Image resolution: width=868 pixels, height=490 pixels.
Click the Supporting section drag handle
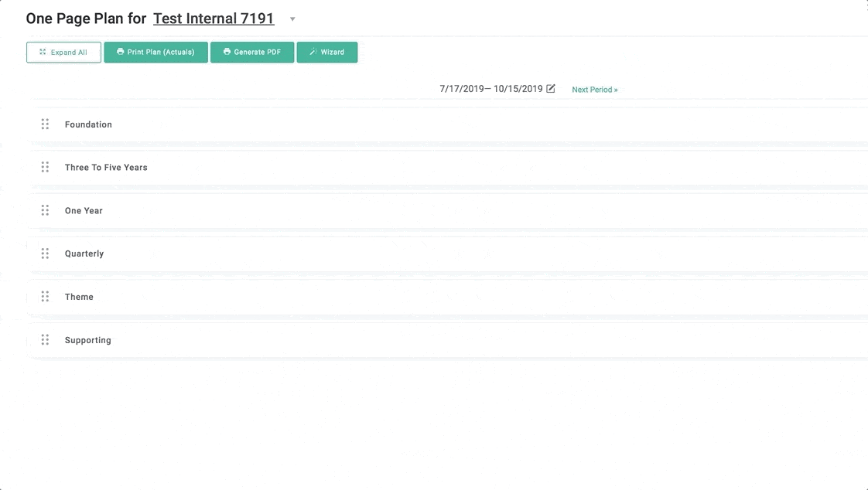point(45,340)
